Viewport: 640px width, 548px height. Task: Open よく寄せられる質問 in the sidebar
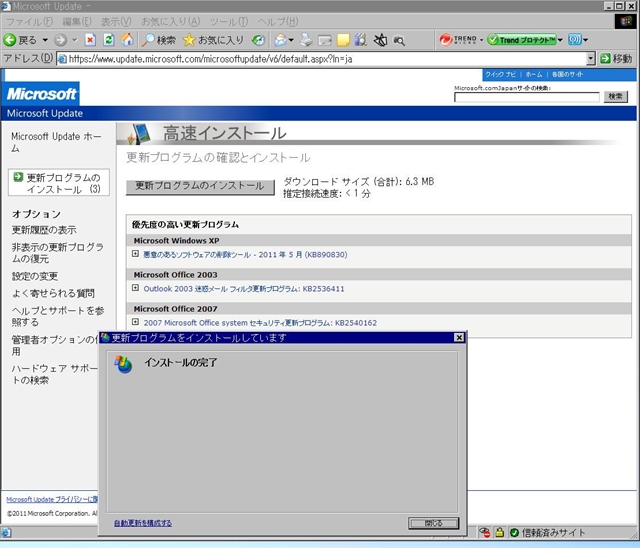point(53,293)
